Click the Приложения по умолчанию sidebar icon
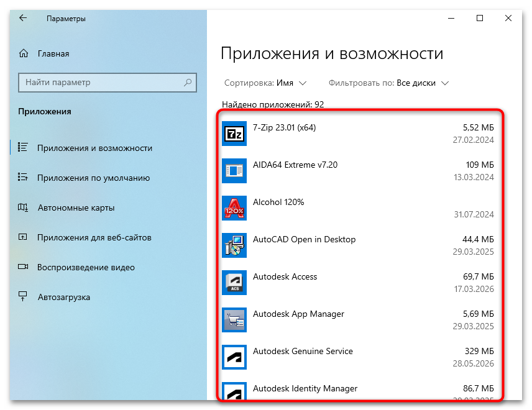Viewport: 532px width, 410px height. tap(23, 178)
